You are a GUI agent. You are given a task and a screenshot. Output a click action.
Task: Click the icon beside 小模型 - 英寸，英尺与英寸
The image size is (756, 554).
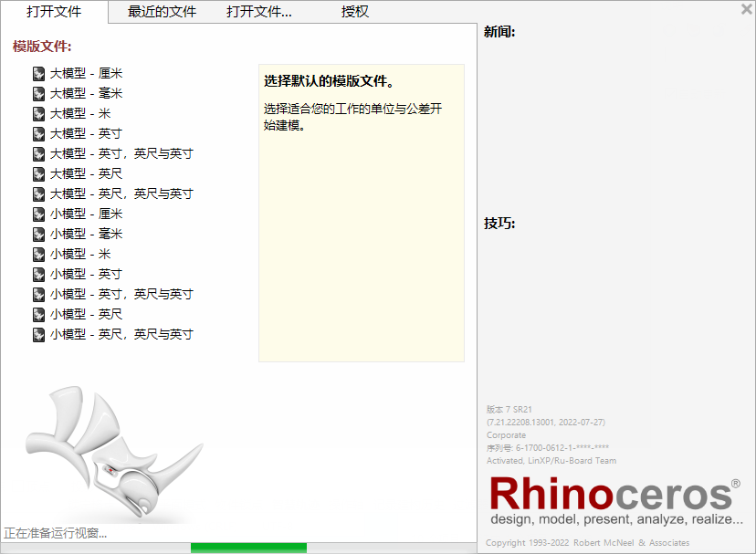[38, 294]
